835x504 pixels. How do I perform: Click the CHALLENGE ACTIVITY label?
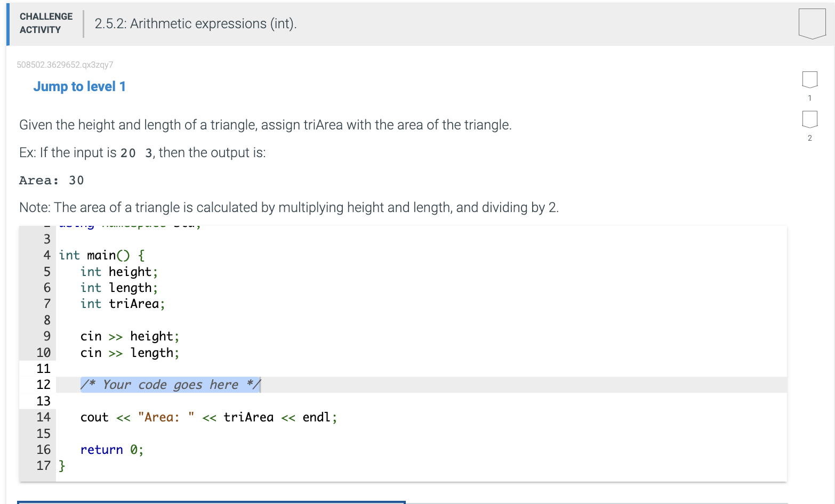tap(45, 23)
